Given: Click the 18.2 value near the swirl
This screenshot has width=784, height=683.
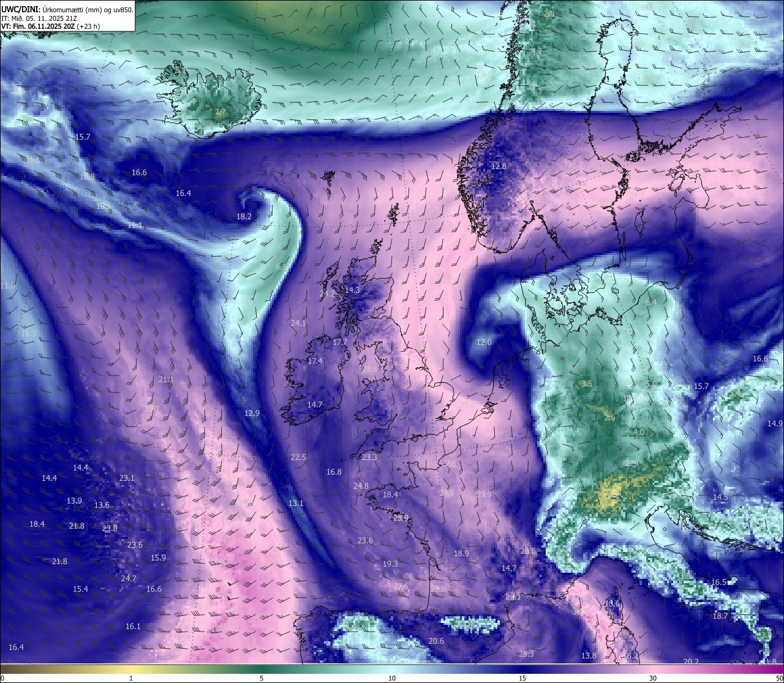Looking at the screenshot, I should (x=244, y=216).
